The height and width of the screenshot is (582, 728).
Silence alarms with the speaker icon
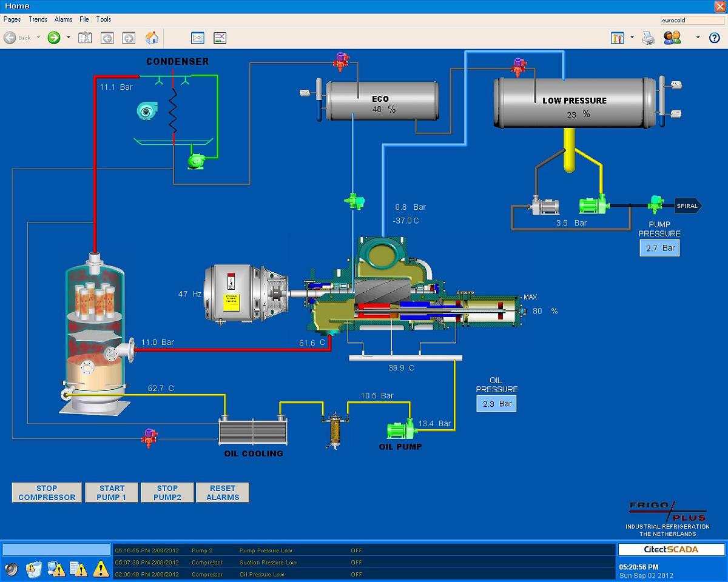coord(12,569)
